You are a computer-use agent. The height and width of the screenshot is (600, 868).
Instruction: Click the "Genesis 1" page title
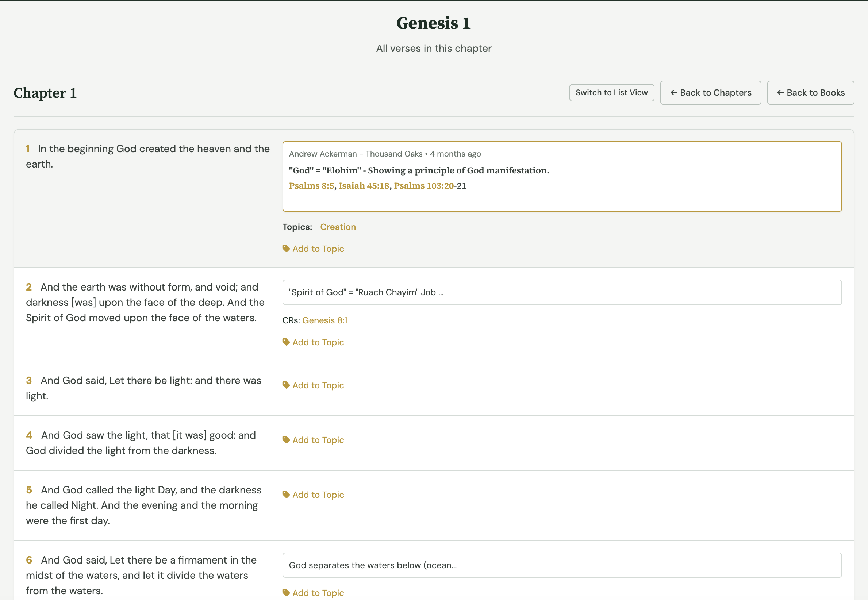(434, 23)
